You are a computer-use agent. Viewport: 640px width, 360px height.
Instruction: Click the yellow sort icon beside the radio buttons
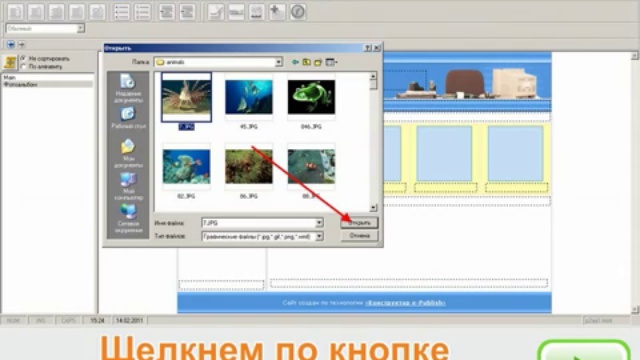click(x=10, y=62)
